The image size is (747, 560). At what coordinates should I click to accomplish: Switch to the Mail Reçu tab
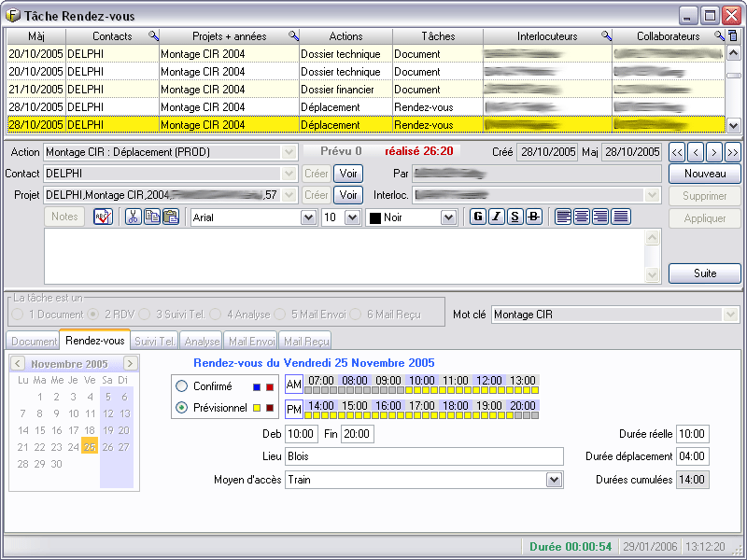305,342
